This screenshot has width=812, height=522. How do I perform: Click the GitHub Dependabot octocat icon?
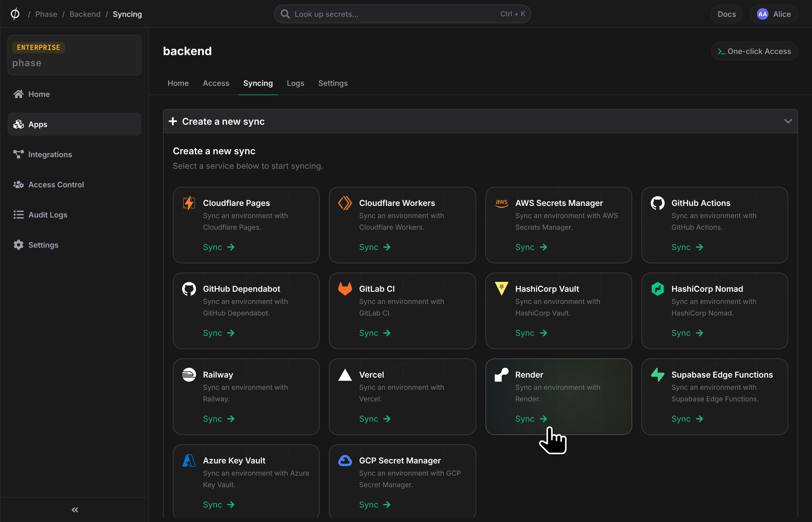click(x=189, y=289)
